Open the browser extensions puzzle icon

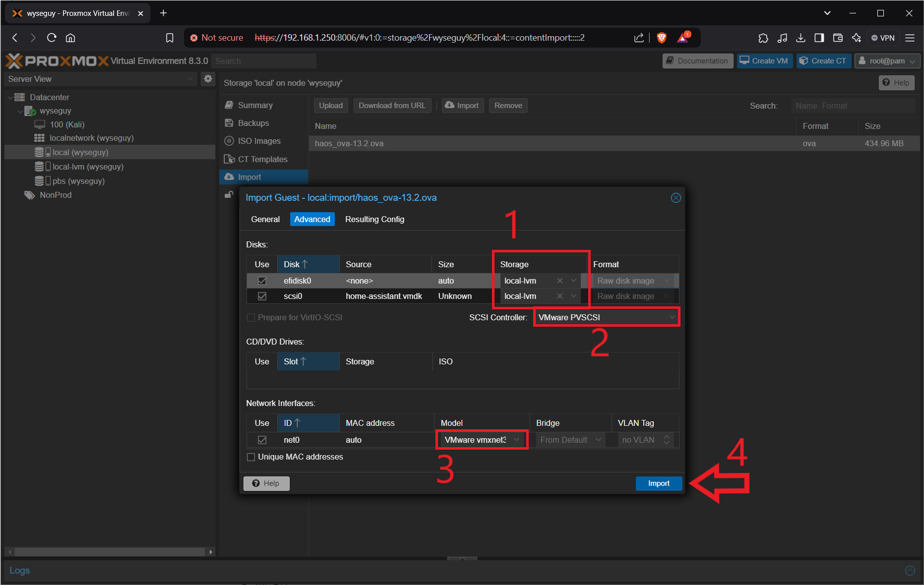763,38
